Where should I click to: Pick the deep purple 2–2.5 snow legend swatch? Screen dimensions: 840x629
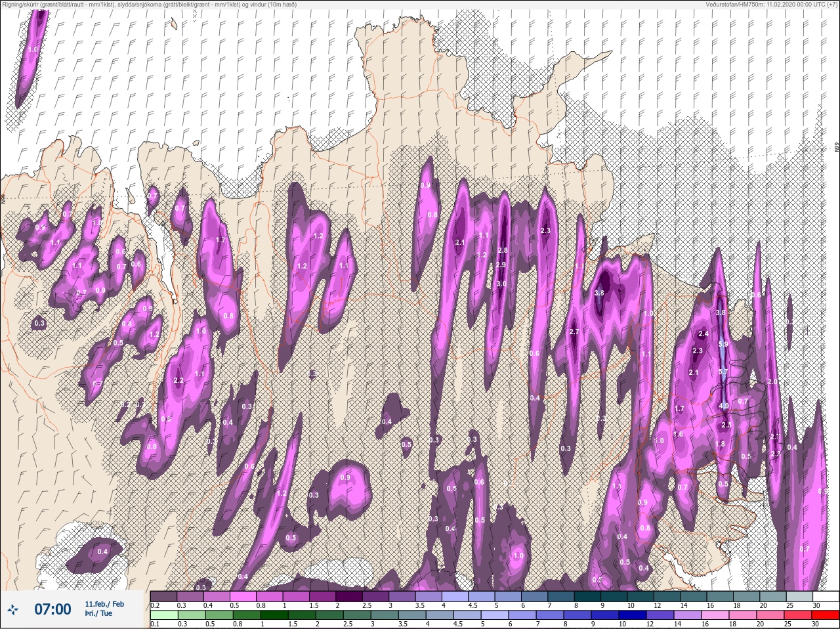tap(350, 596)
